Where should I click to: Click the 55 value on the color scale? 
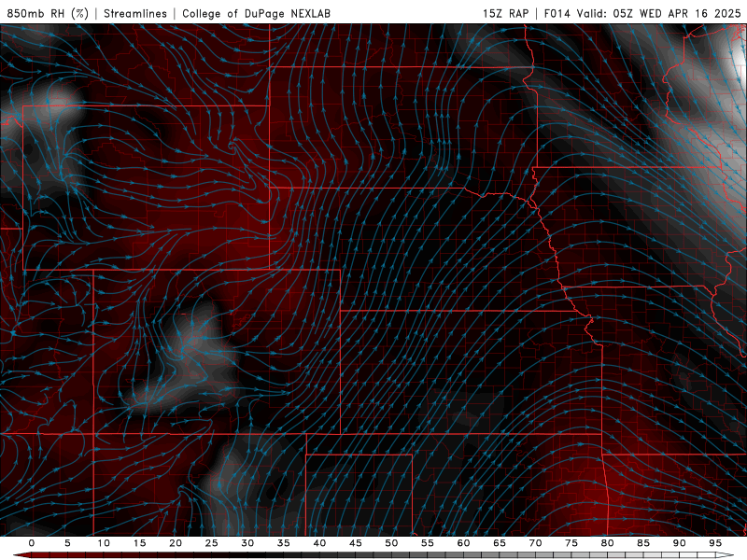pos(428,543)
